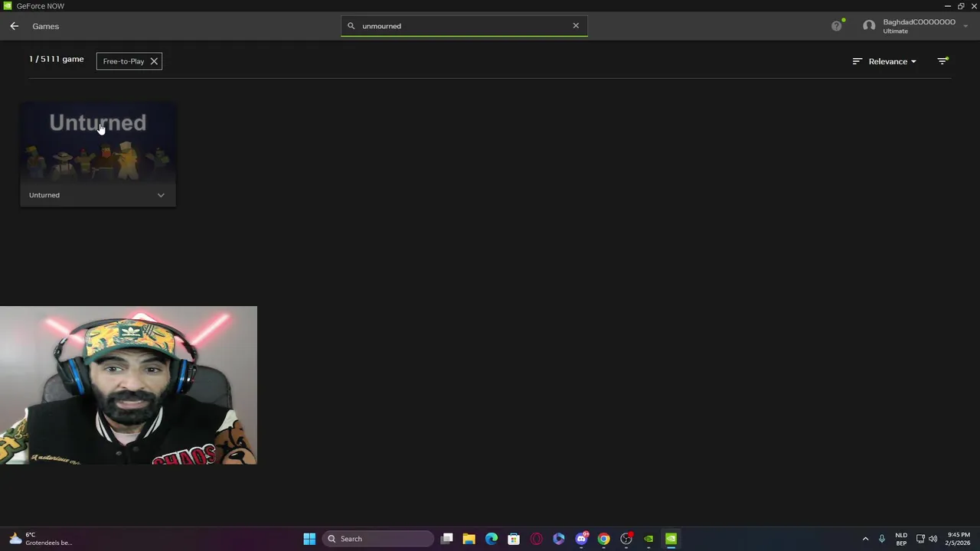980x551 pixels.
Task: Remove the Free-to-Play filter chip
Action: coord(154,61)
